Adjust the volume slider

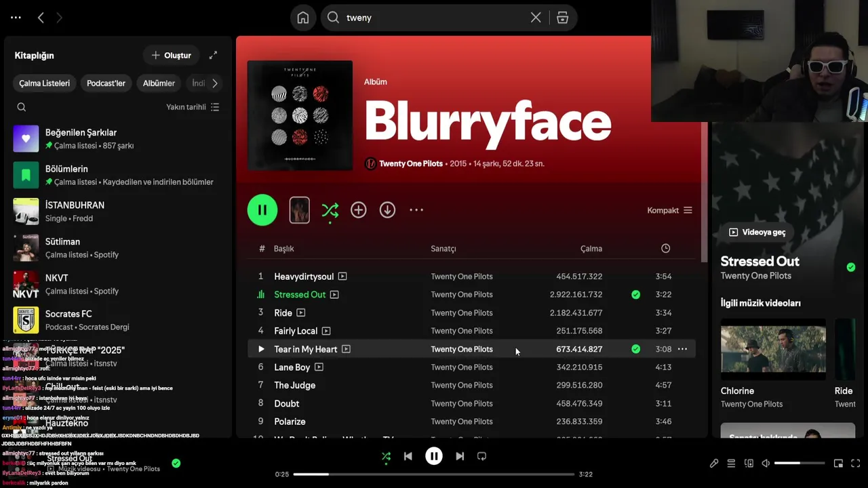[800, 464]
